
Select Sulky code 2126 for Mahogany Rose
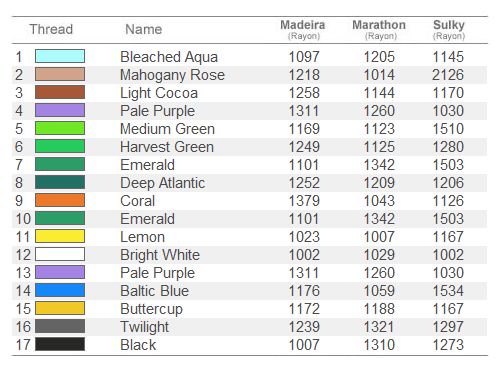pos(448,75)
